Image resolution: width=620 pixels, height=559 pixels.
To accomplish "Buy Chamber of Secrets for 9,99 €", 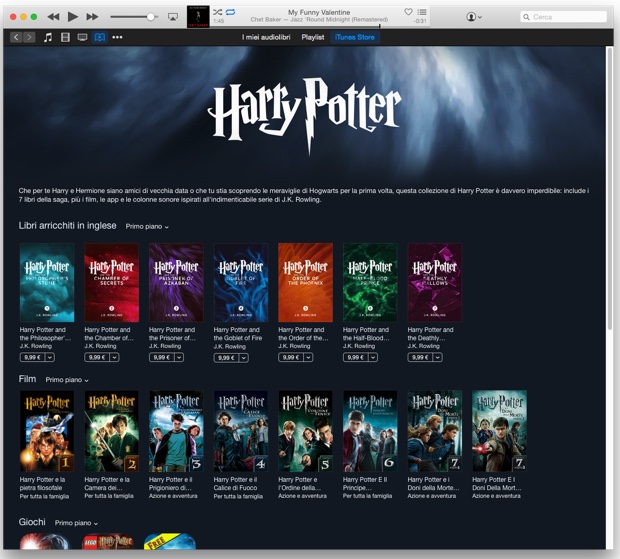I will pyautogui.click(x=97, y=357).
